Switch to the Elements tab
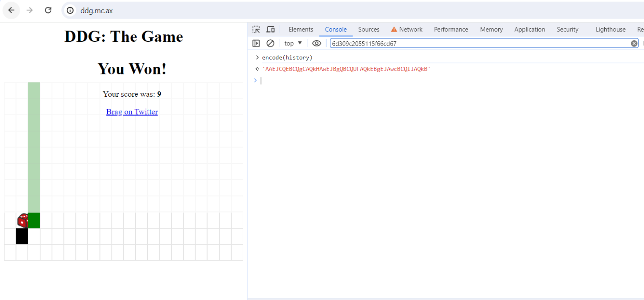 [301, 29]
